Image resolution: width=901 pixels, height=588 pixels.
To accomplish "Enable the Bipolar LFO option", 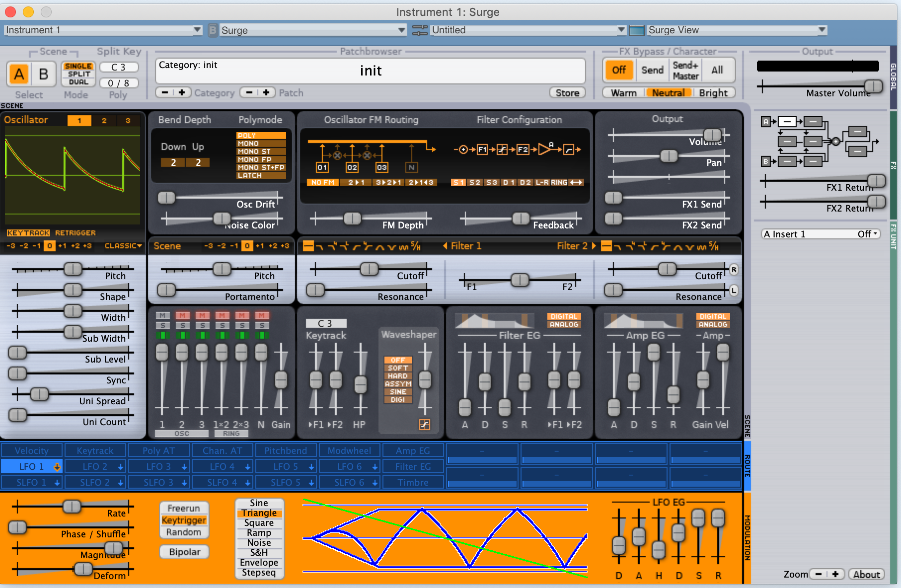I will [x=184, y=552].
